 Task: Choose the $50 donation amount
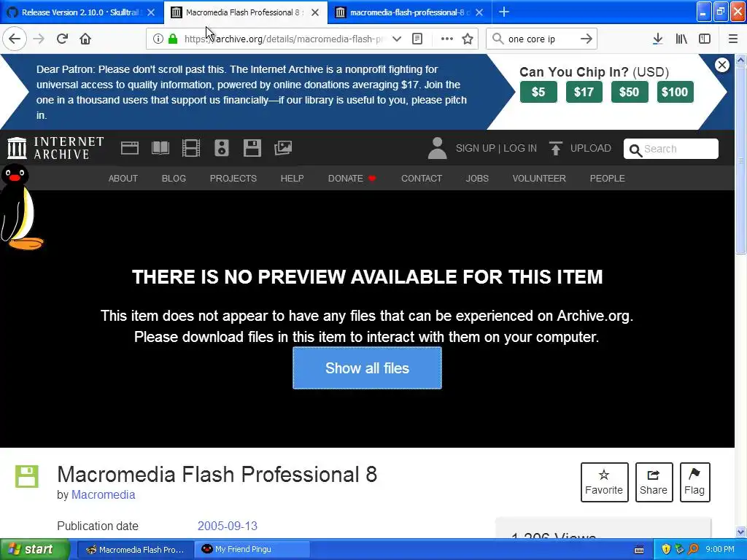(x=629, y=92)
